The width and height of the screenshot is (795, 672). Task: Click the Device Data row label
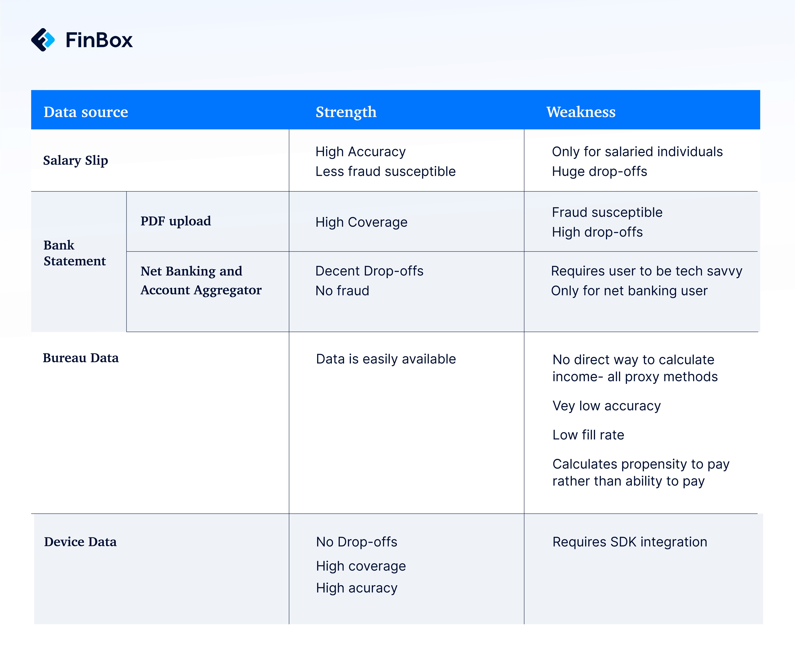(x=80, y=542)
